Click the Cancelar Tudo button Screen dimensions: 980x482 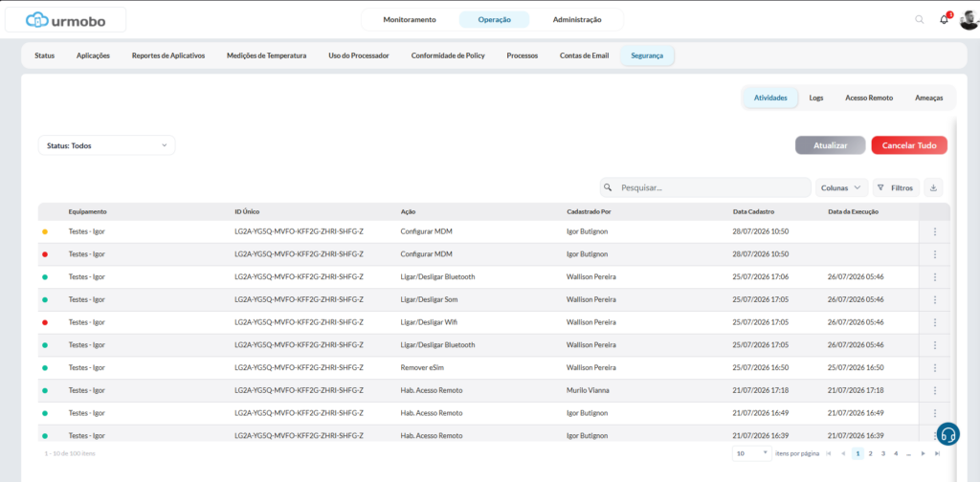909,145
